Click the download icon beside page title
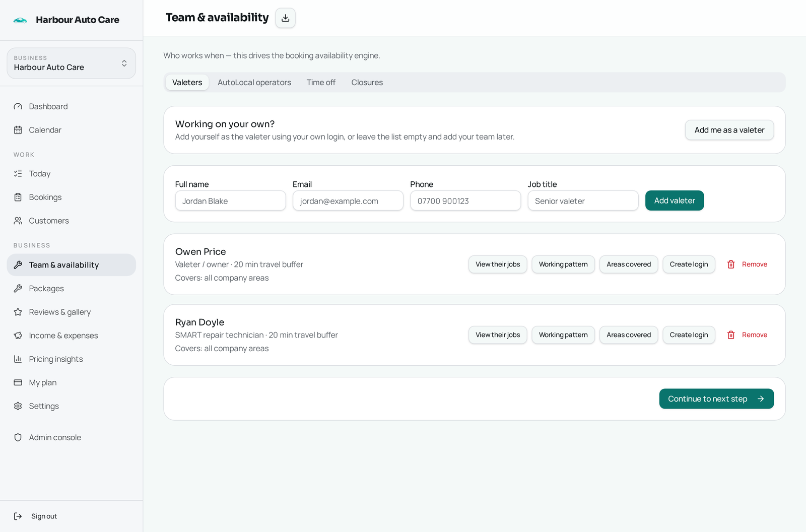The height and width of the screenshot is (532, 806). tap(285, 18)
